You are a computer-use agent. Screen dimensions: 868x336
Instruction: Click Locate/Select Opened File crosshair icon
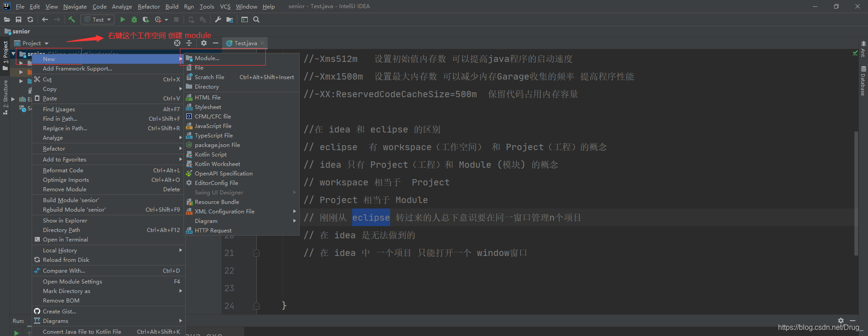[x=177, y=43]
